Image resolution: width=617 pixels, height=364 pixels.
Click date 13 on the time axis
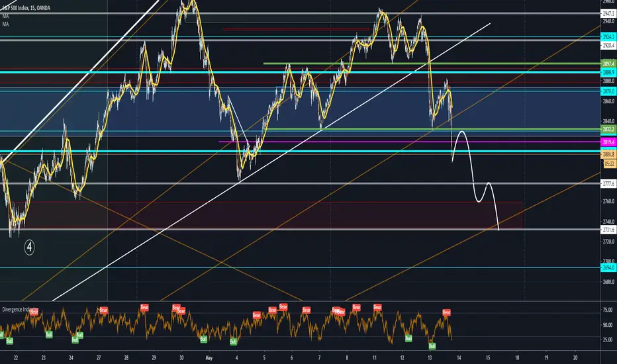[x=430, y=357]
